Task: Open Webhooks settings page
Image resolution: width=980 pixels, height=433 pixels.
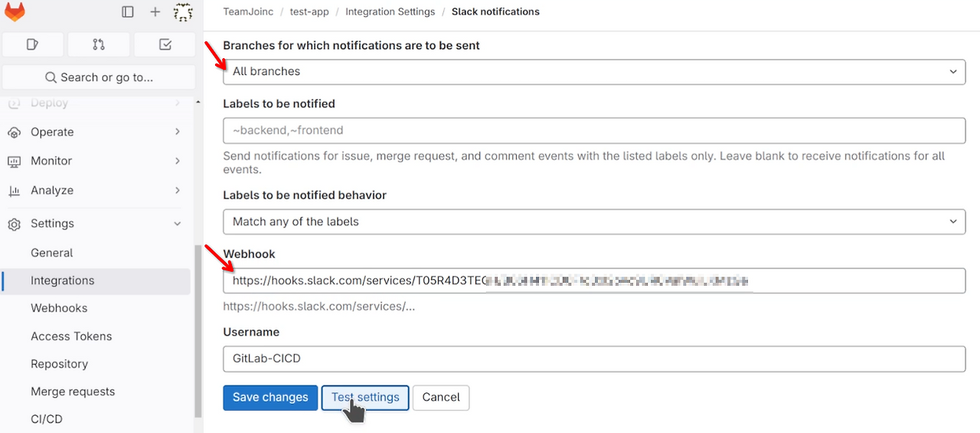Action: click(x=59, y=308)
